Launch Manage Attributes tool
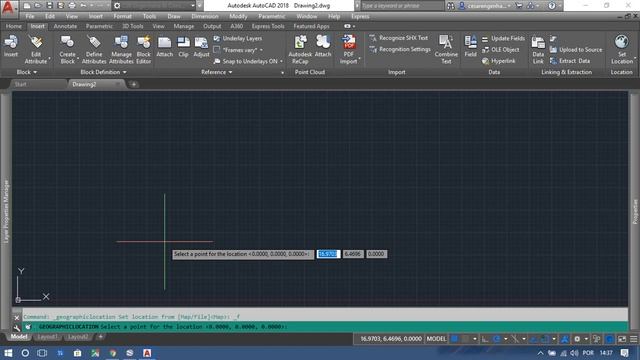Viewport: 640px width, 360px height. click(x=121, y=49)
